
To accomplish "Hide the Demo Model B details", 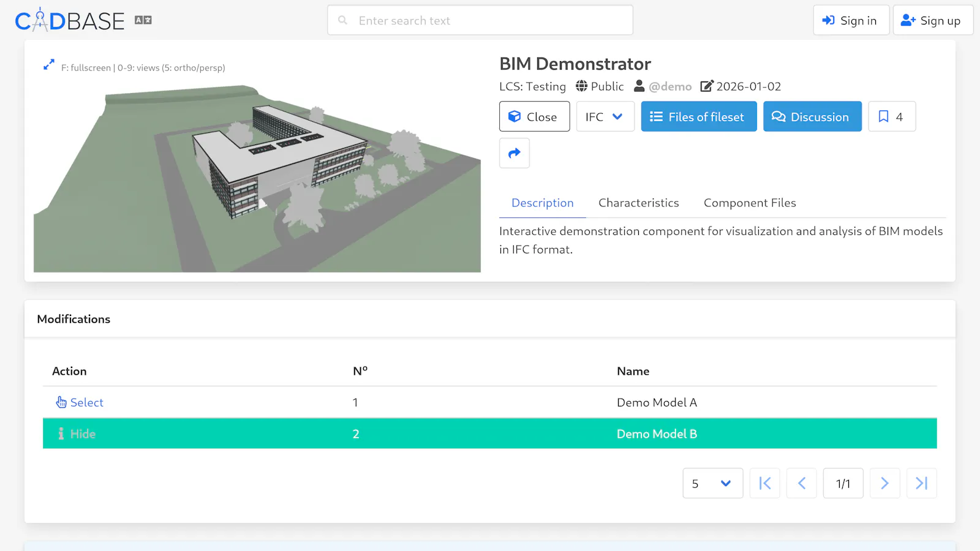I will coord(77,433).
